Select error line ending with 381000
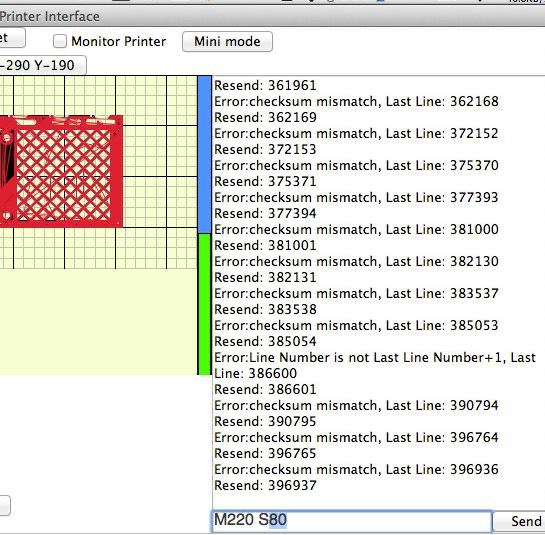Viewport: 545px width, 535px height. (356, 229)
